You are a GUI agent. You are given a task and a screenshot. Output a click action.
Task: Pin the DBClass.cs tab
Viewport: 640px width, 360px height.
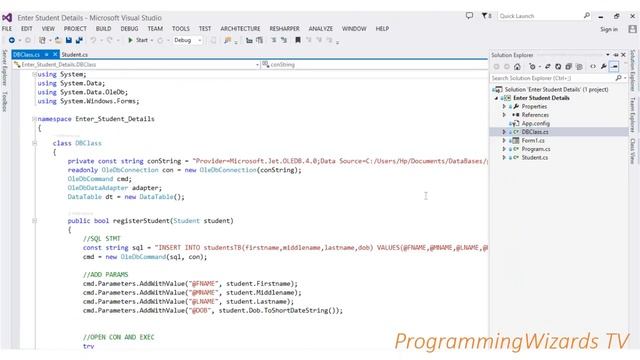click(x=47, y=54)
